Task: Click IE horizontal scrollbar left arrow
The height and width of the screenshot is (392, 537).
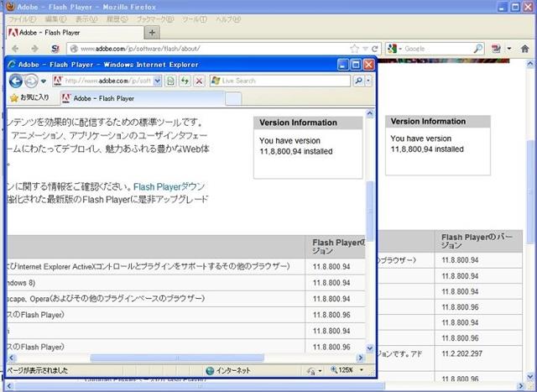Action: coord(11,358)
